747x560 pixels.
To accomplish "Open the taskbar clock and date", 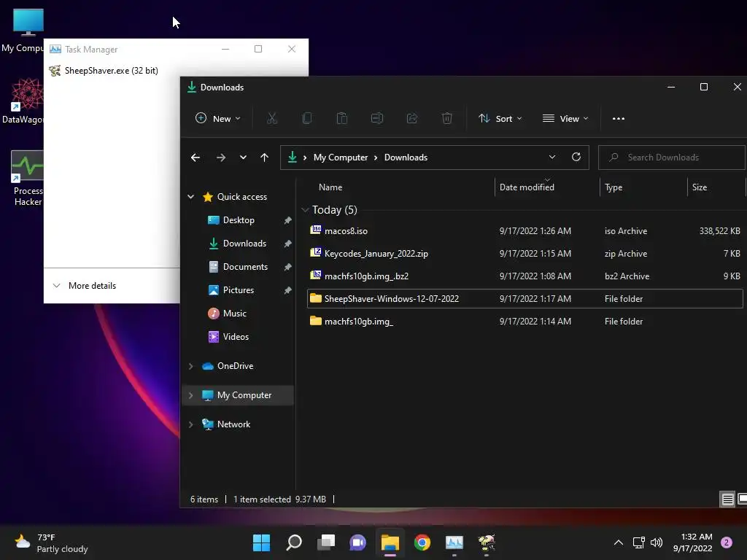I will coord(693,542).
